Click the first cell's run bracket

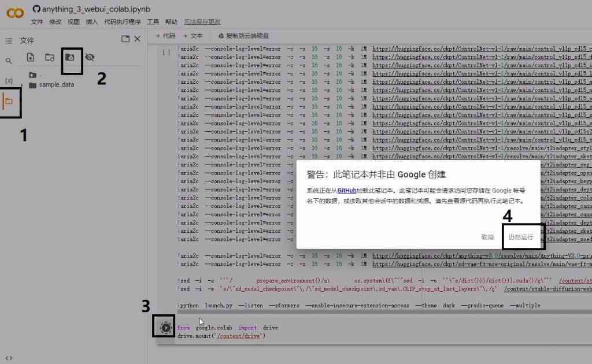pos(166,53)
